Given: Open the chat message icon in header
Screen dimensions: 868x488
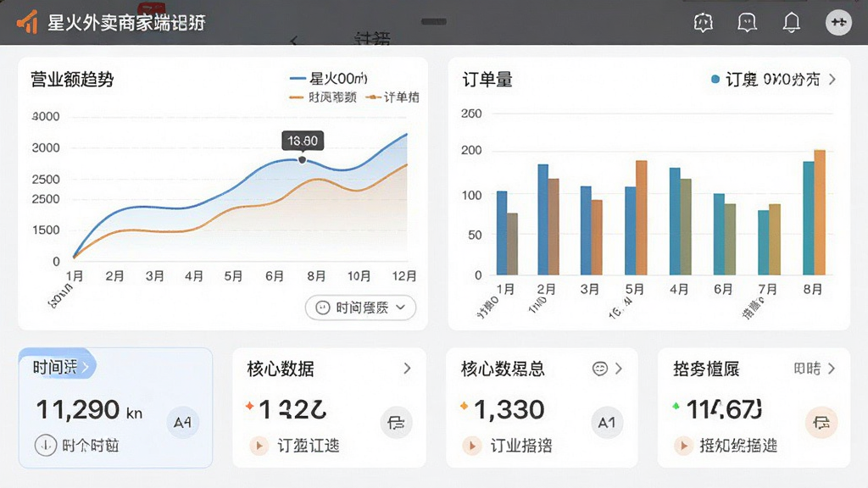Looking at the screenshot, I should click(x=747, y=22).
